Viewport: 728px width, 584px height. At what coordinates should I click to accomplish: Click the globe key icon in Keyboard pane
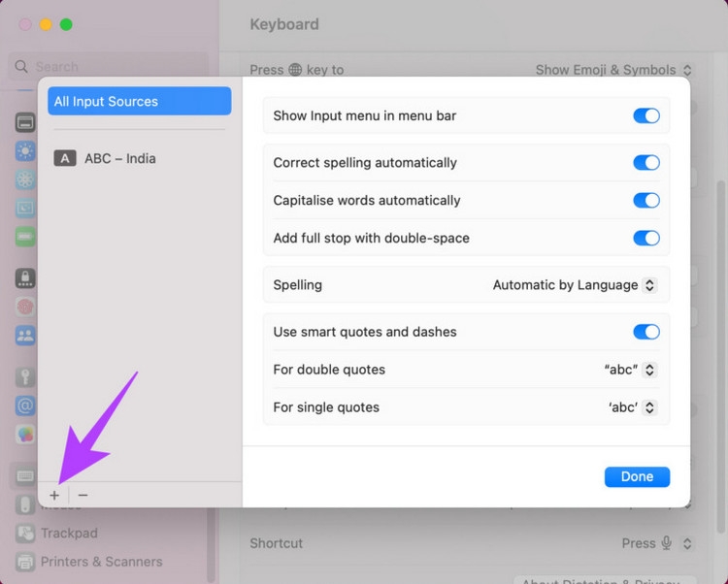[295, 70]
